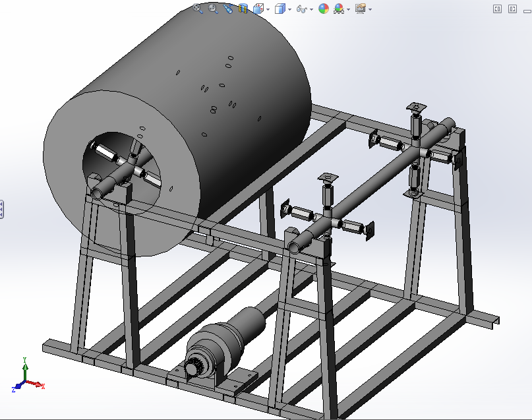532x420 pixels.
Task: Expand the View Settings dropdown arrow
Action: pyautogui.click(x=370, y=9)
